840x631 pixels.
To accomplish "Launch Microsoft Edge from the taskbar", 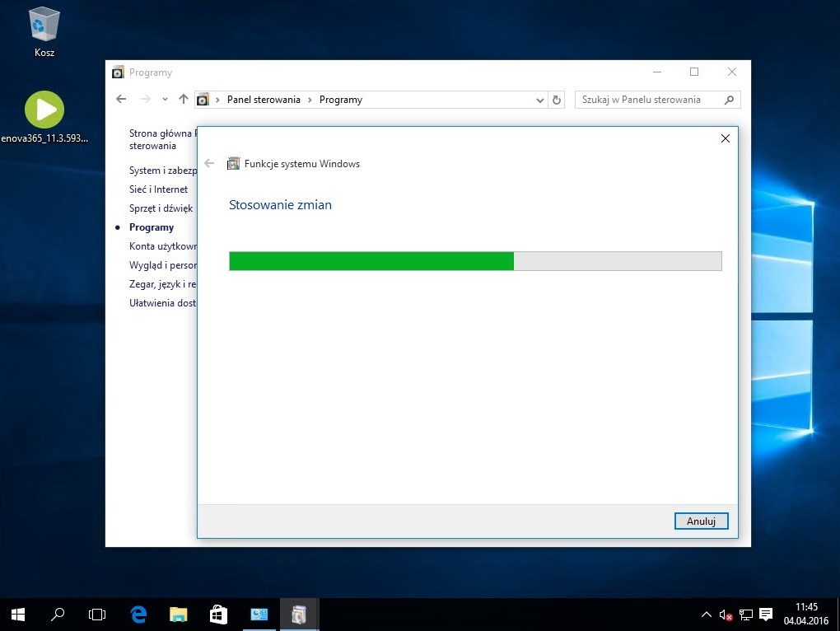I will pos(138,614).
